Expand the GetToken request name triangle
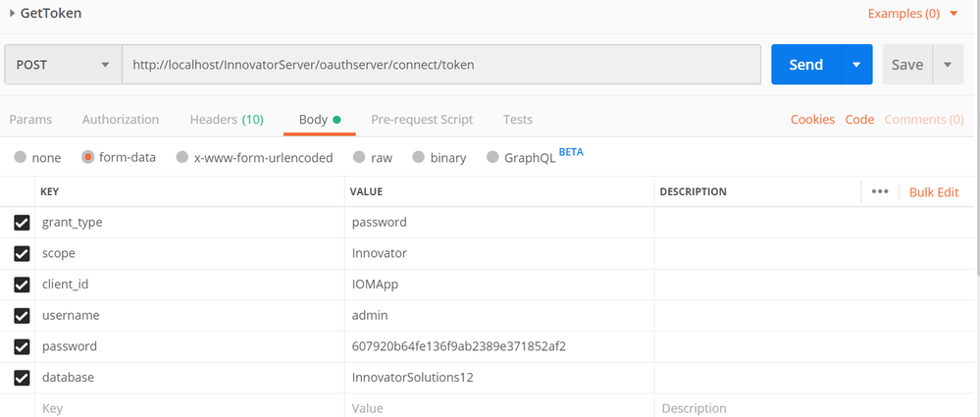980x417 pixels. coord(12,13)
